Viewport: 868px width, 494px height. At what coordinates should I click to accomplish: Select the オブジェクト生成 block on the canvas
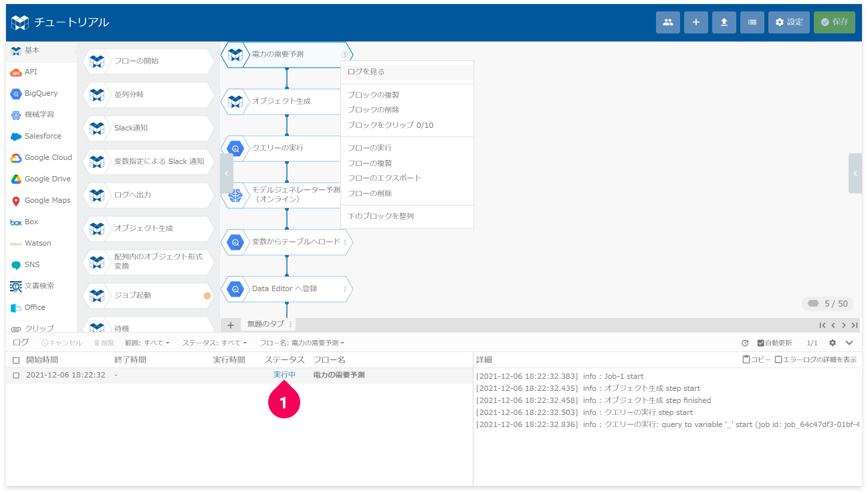point(281,101)
